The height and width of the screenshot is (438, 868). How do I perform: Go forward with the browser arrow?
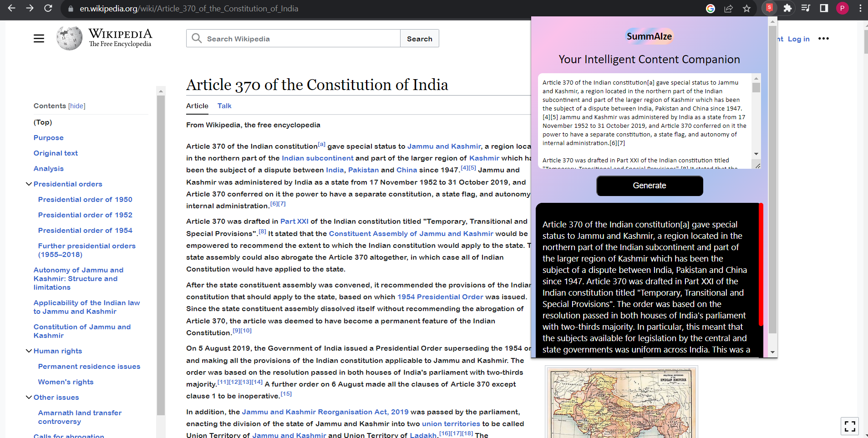(x=30, y=8)
